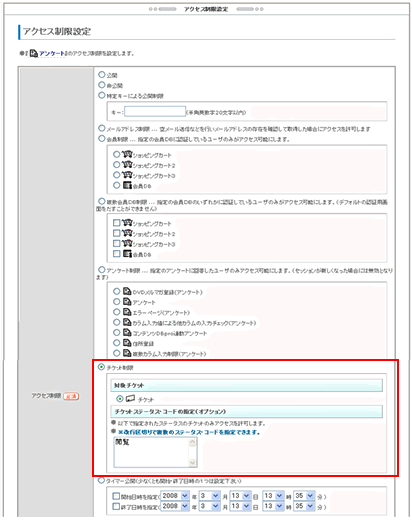The height and width of the screenshot is (520, 412).
Task: Select the メールアドレス制限 radio option
Action: point(102,128)
